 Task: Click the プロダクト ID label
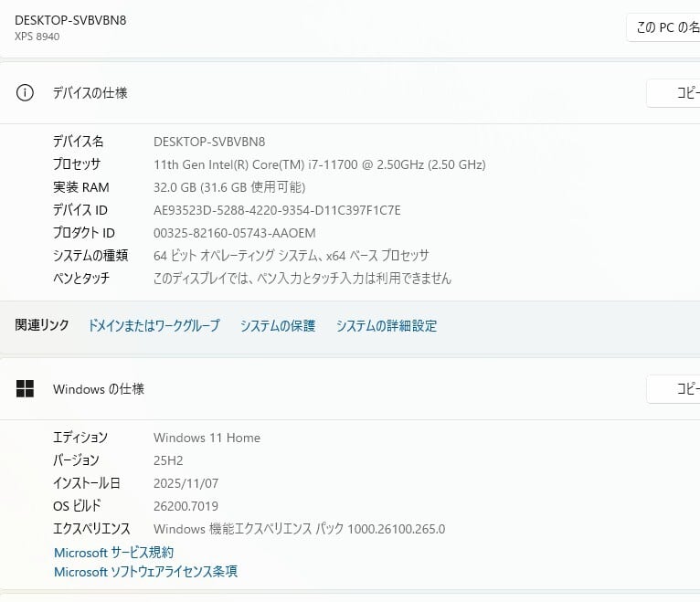[84, 233]
